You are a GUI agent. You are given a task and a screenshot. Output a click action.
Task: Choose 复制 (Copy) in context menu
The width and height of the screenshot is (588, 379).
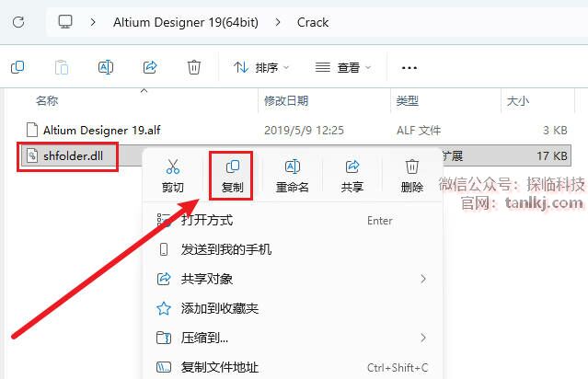[x=232, y=176]
